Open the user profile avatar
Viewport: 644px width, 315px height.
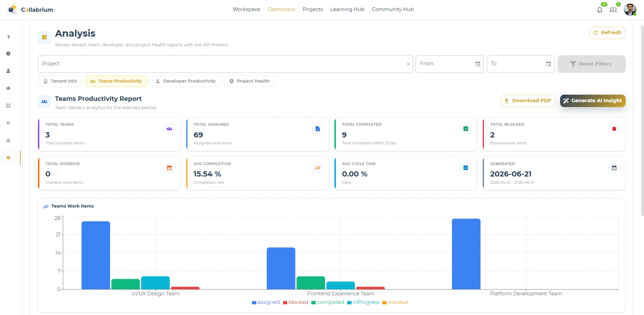[630, 10]
